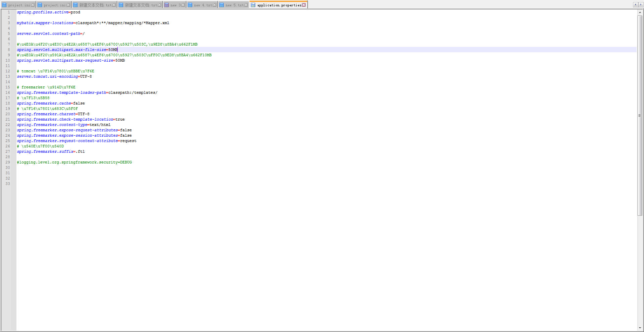Switch to the application.properties tab
The image size is (644, 332).
click(279, 5)
